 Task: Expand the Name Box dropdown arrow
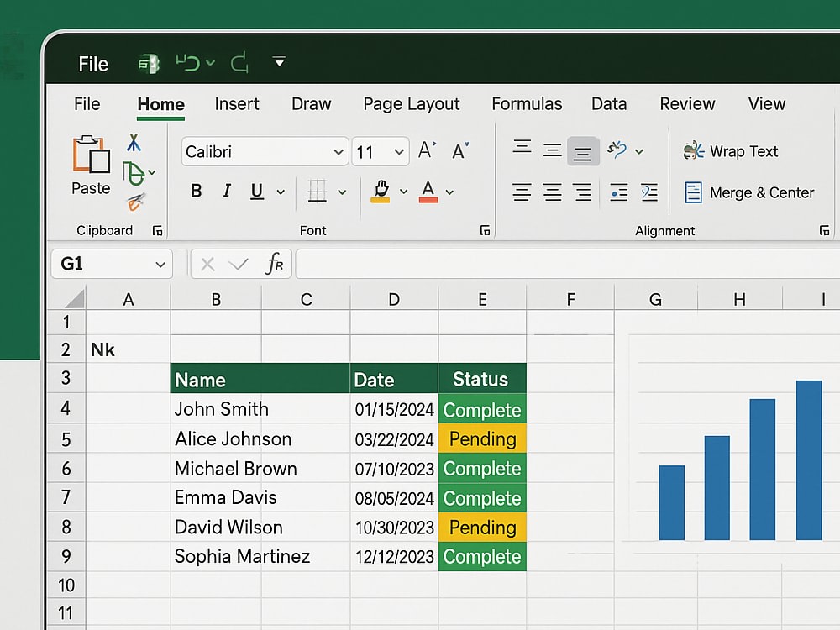click(x=160, y=264)
